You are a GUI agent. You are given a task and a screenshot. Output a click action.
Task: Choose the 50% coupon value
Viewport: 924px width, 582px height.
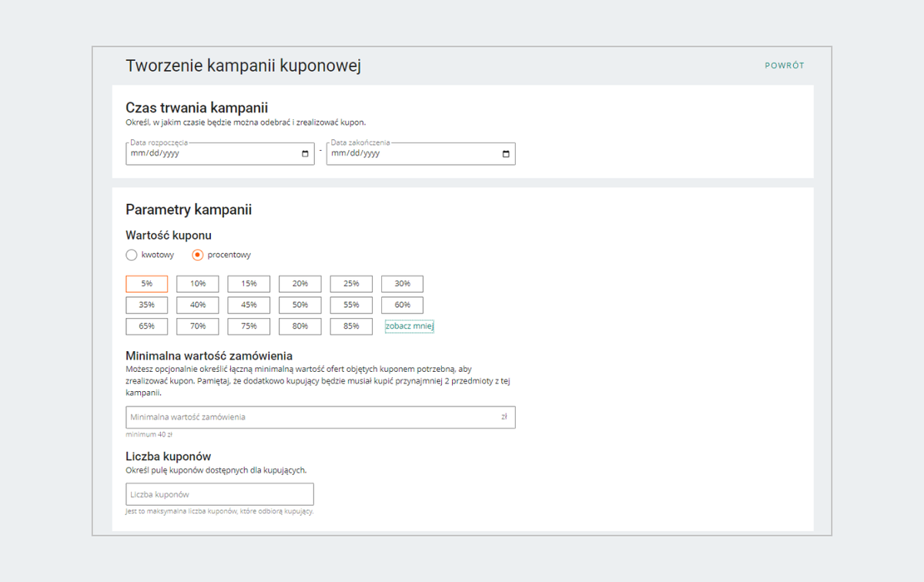[300, 305]
